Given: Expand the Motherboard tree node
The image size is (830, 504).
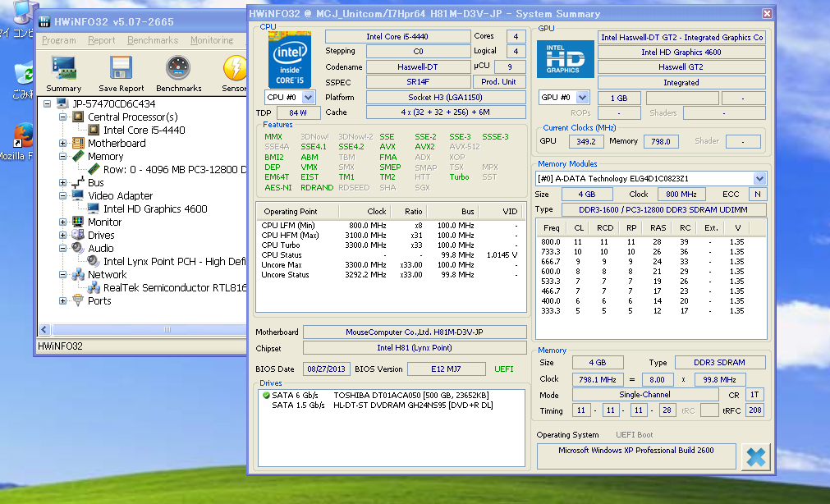Looking at the screenshot, I should (63, 144).
